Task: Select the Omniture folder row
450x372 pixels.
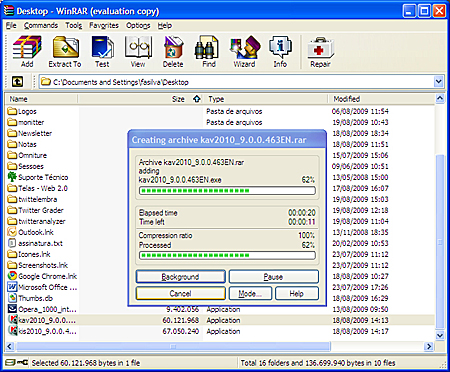Action: pyautogui.click(x=220, y=155)
